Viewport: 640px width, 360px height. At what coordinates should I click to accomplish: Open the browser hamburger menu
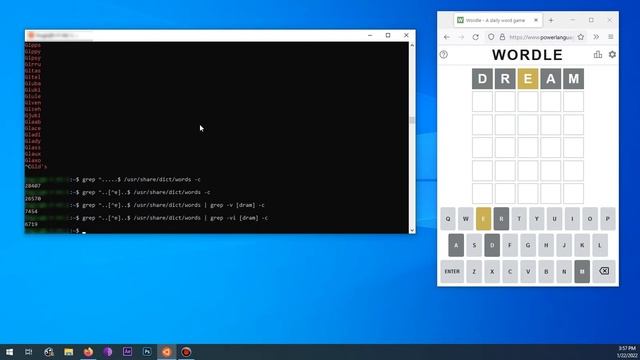(611, 37)
